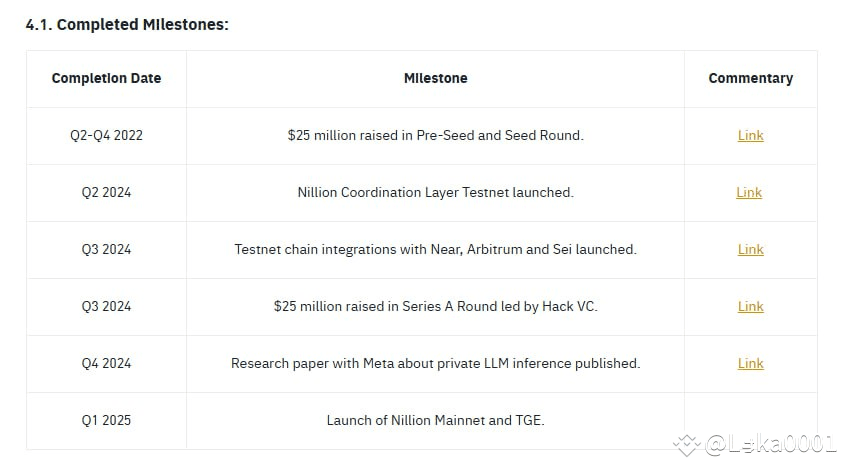Click the Binance logo watermark icon
The height and width of the screenshot is (466, 845).
(x=688, y=443)
